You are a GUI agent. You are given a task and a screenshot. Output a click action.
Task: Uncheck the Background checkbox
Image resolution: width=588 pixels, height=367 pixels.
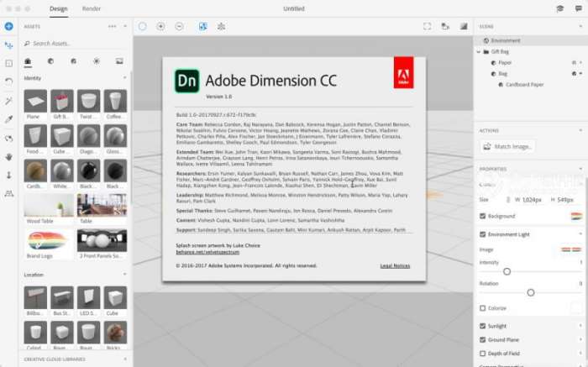[x=483, y=216]
